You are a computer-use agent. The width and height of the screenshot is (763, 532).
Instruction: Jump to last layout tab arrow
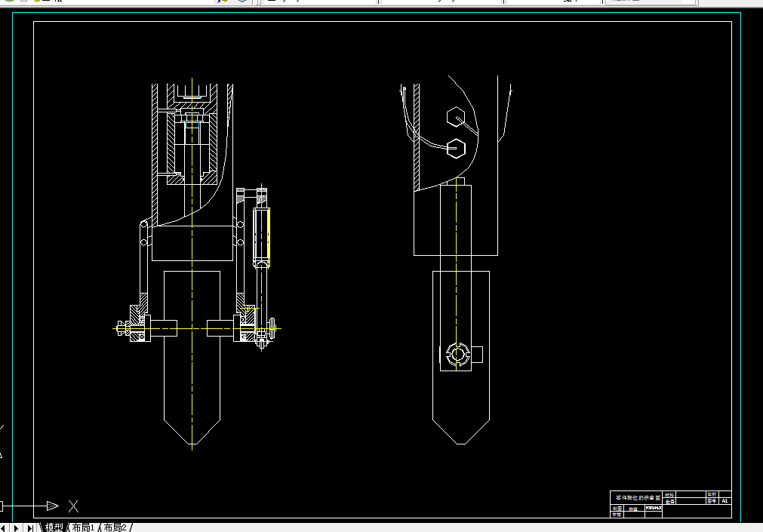coord(30,527)
